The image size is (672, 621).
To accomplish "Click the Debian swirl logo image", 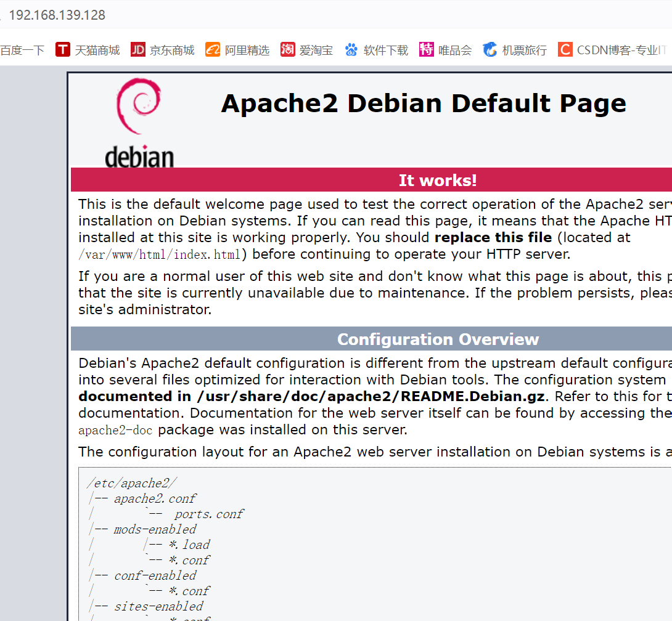I will coord(139,123).
